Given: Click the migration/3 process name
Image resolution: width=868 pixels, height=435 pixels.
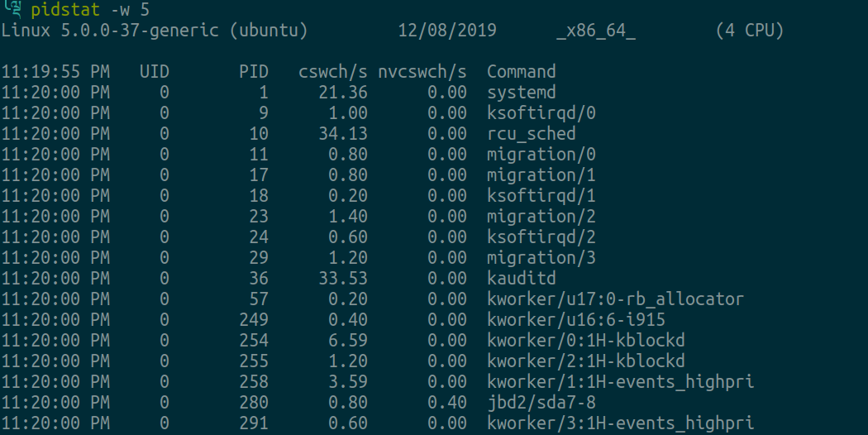Looking at the screenshot, I should [x=541, y=258].
